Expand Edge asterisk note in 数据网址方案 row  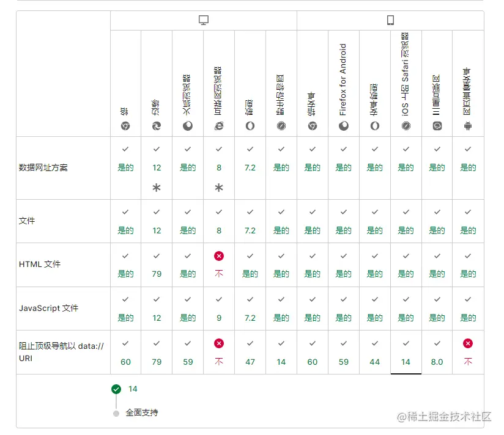(157, 188)
